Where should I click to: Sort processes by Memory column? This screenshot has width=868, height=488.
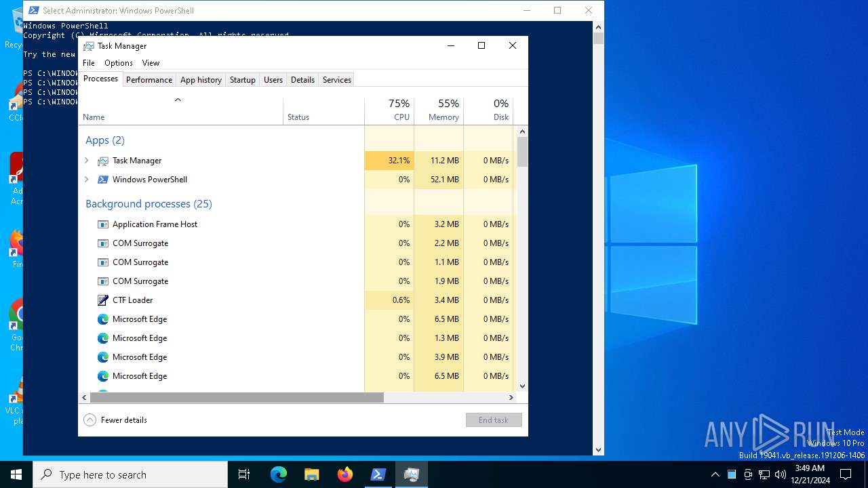tap(439, 110)
